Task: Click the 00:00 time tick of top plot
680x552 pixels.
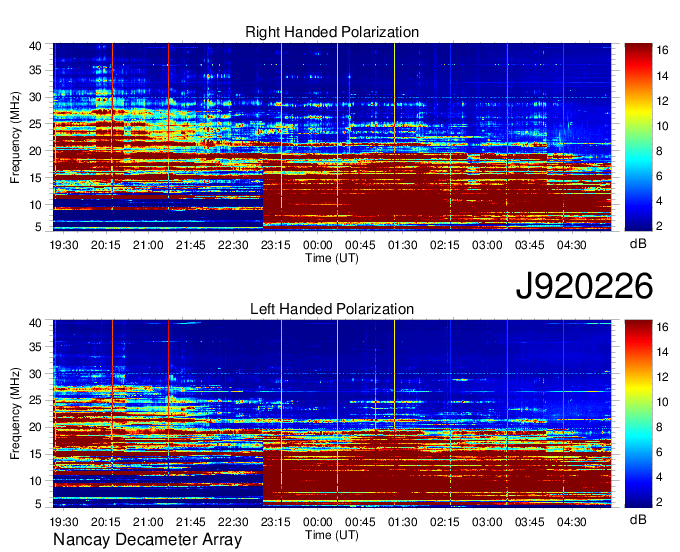Action: pos(318,245)
